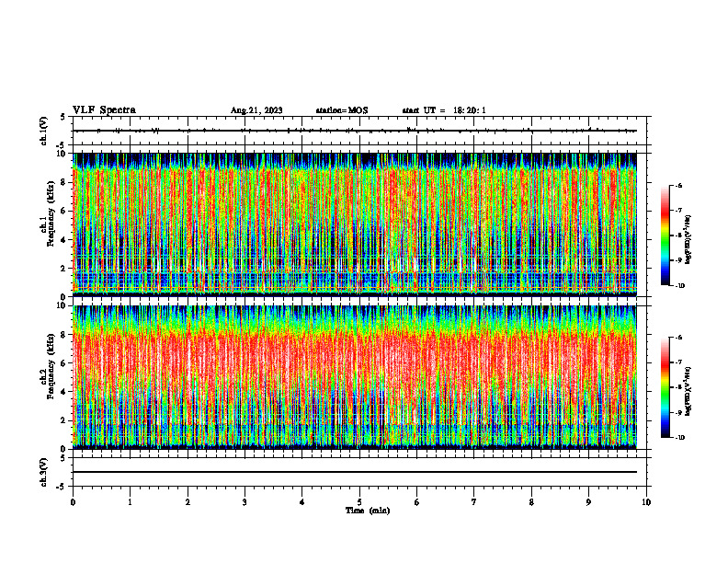The width and height of the screenshot is (728, 563).
Task: Click the ch.1 color bar log(PSD) label
Action: [688, 240]
